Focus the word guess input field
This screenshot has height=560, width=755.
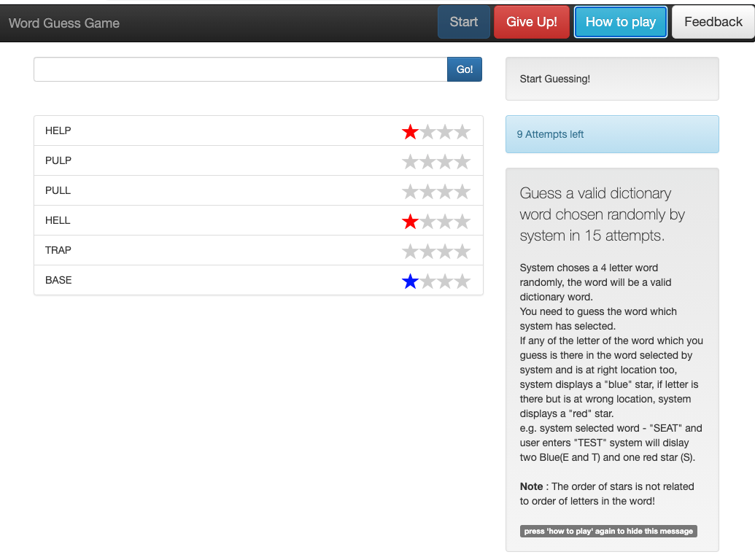pyautogui.click(x=240, y=69)
